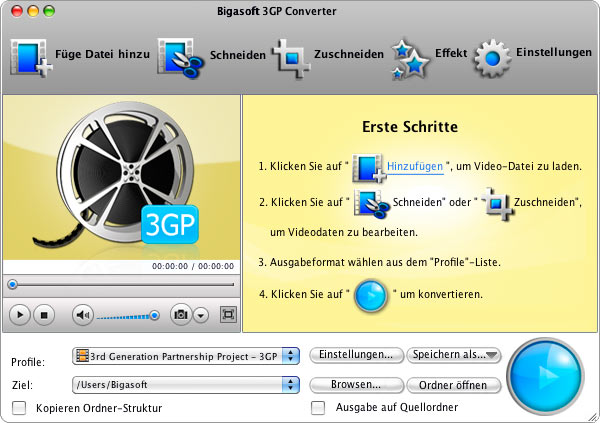Open the Effekt stars icon
Image resolution: width=600 pixels, height=423 pixels.
coord(410,59)
